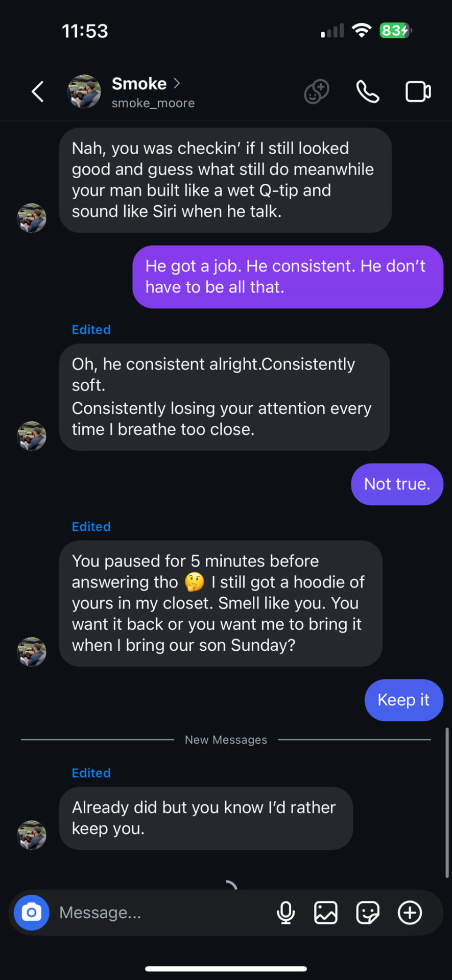Tap the back arrow to leave chat
Image resolution: width=452 pixels, height=980 pixels.
pyautogui.click(x=38, y=92)
